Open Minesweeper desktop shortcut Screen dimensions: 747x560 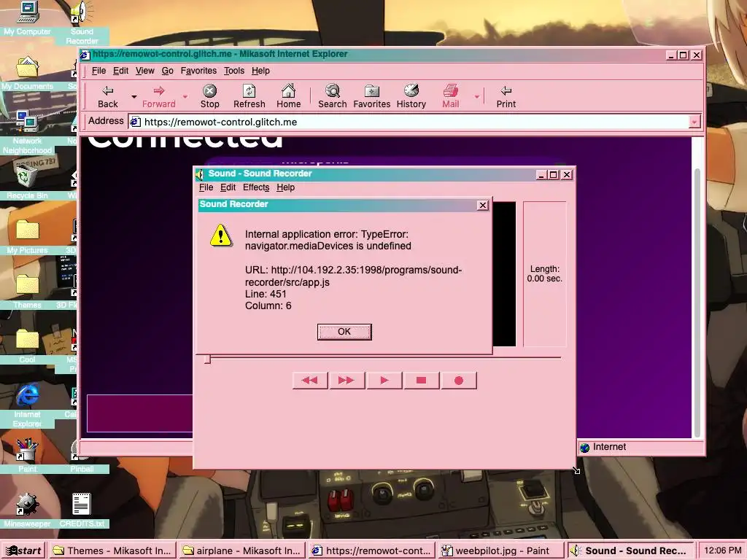click(x=27, y=510)
